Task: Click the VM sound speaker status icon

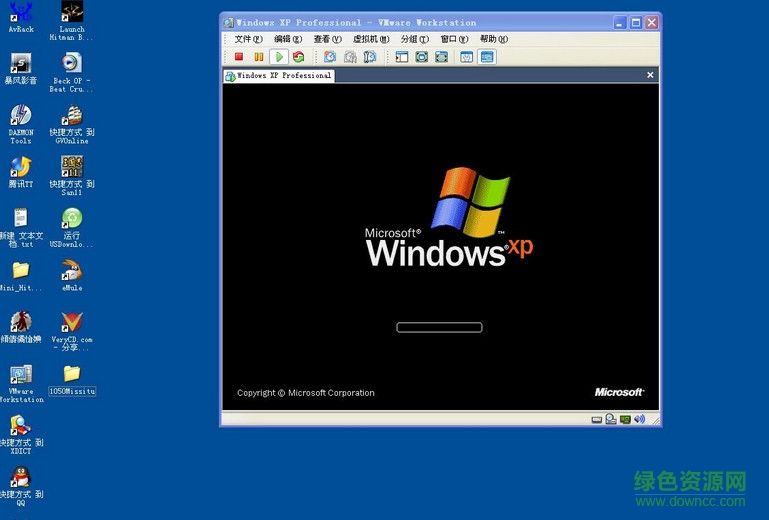Action: pos(640,419)
